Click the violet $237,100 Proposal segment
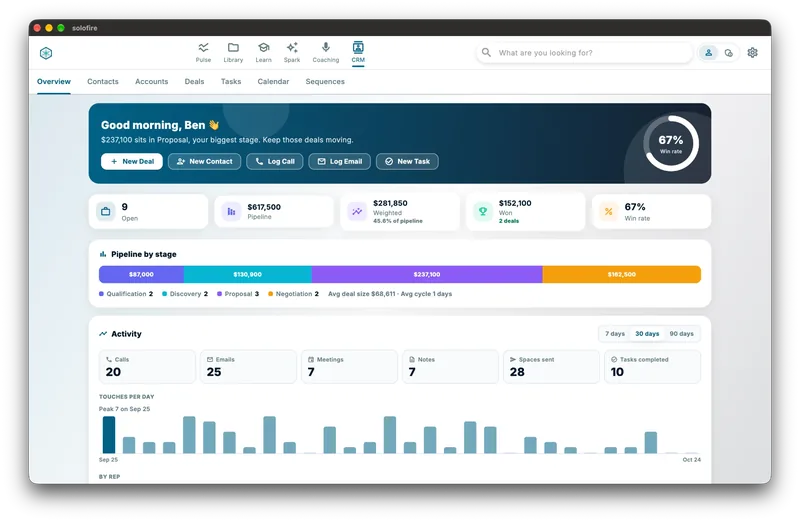This screenshot has width=800, height=522. tap(427, 275)
